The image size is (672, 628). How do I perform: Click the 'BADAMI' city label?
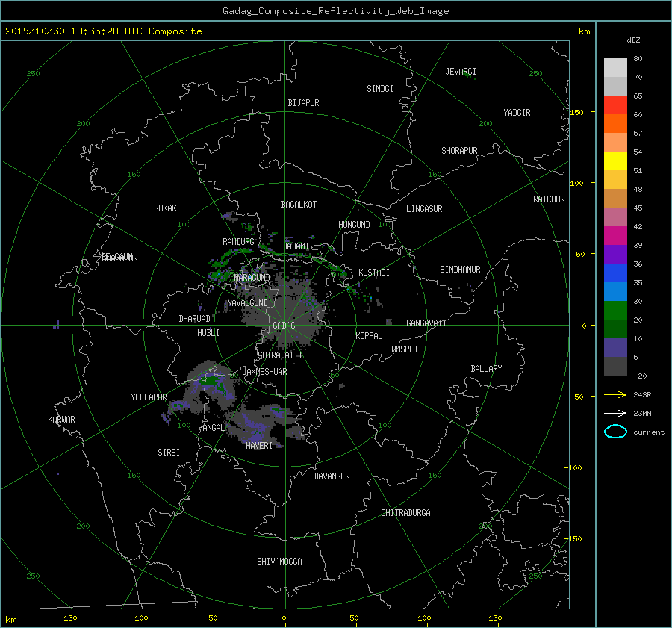296,246
